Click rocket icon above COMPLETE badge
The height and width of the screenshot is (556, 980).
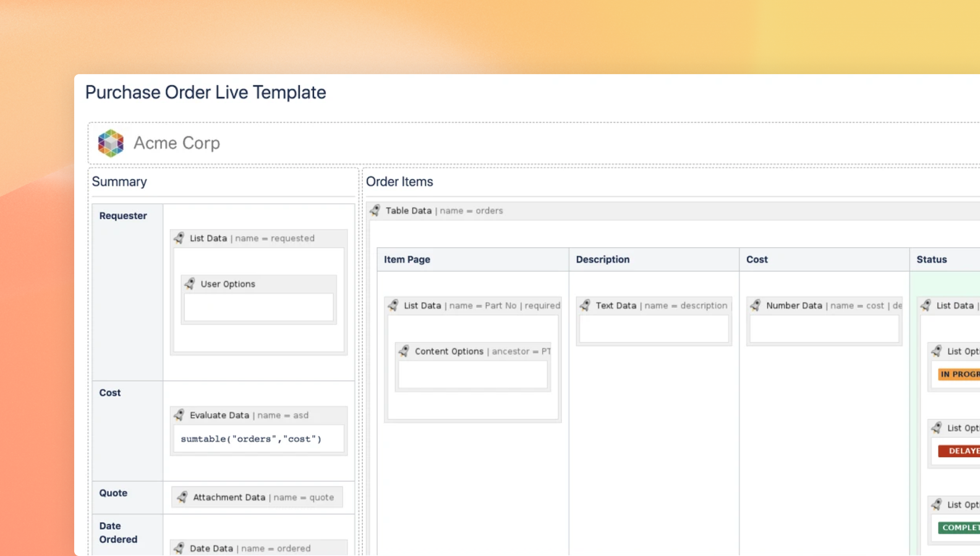(x=937, y=504)
